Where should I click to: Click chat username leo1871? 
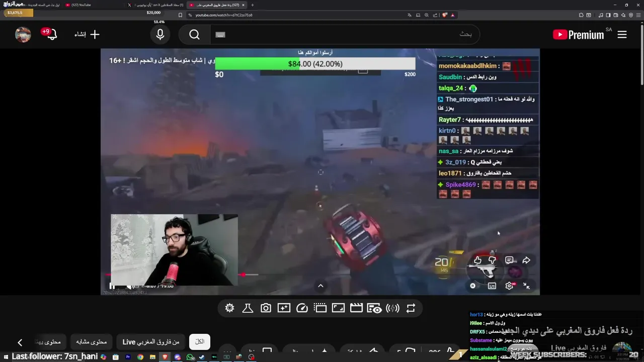[450, 173]
